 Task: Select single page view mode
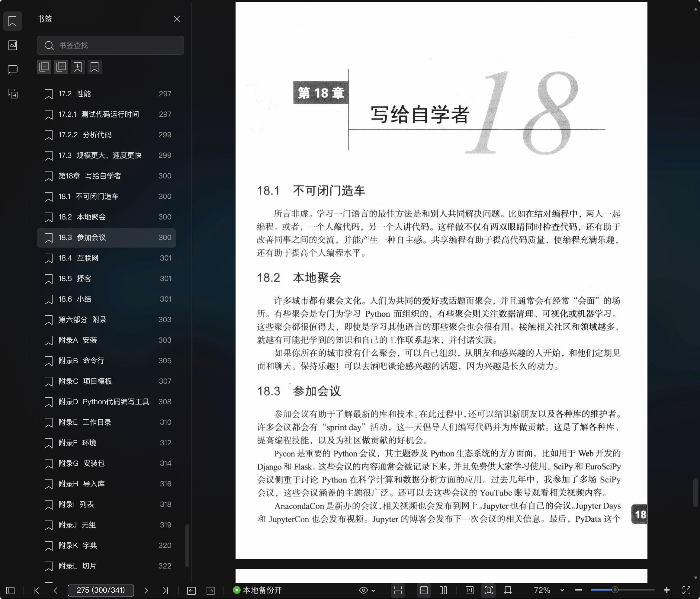pyautogui.click(x=424, y=590)
